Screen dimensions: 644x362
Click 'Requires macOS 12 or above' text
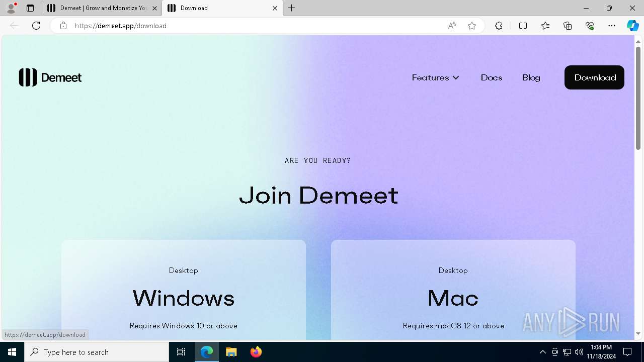tap(453, 326)
